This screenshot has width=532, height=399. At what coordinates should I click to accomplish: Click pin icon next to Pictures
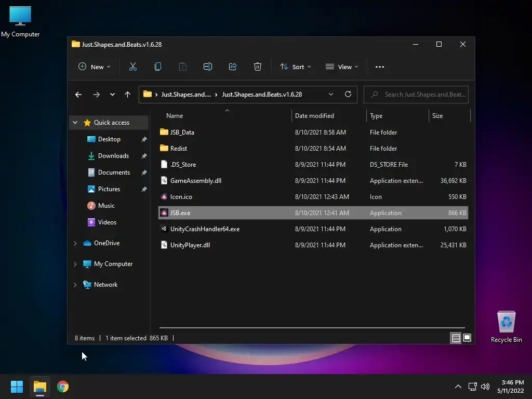pyautogui.click(x=144, y=189)
